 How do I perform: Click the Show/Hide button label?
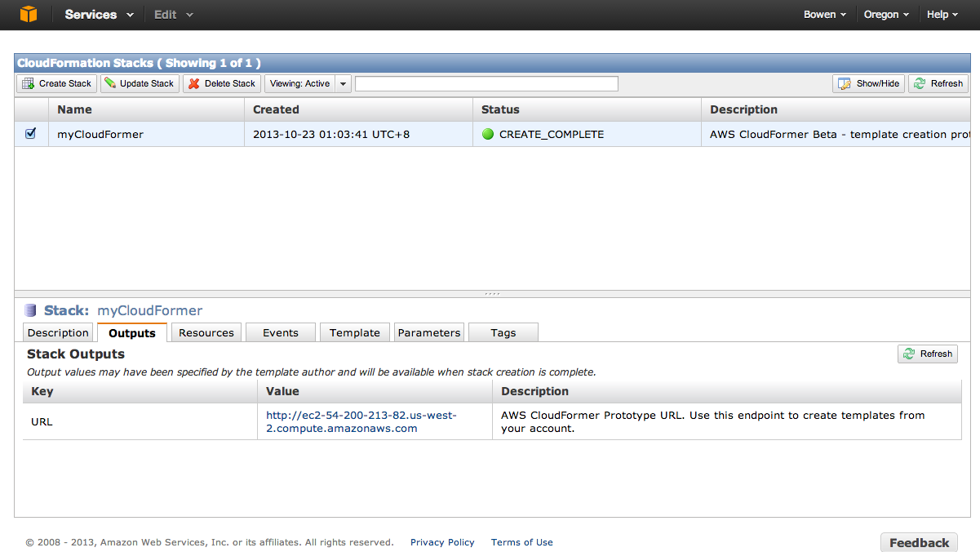coord(878,83)
